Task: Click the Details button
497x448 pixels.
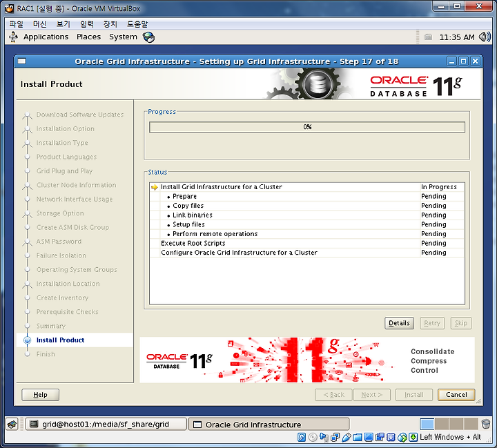Action: (x=399, y=323)
